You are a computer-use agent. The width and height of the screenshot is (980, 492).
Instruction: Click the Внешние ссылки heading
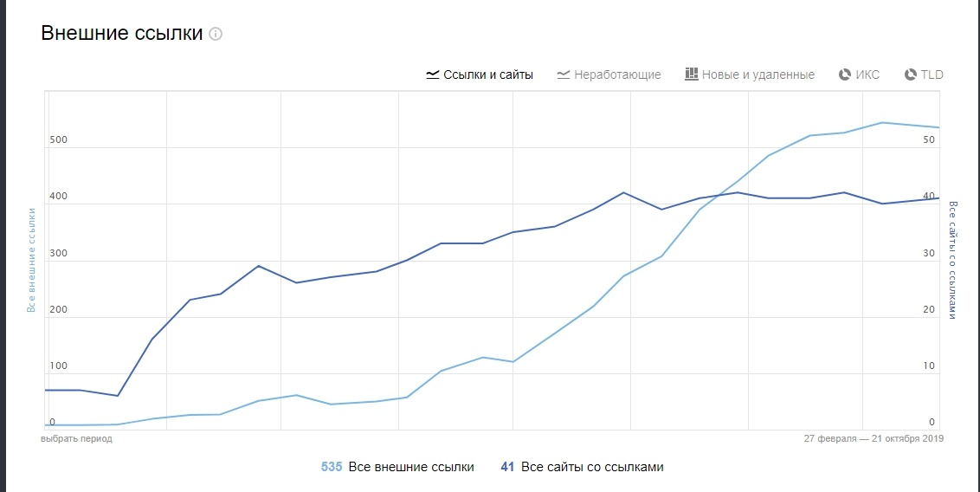point(122,34)
